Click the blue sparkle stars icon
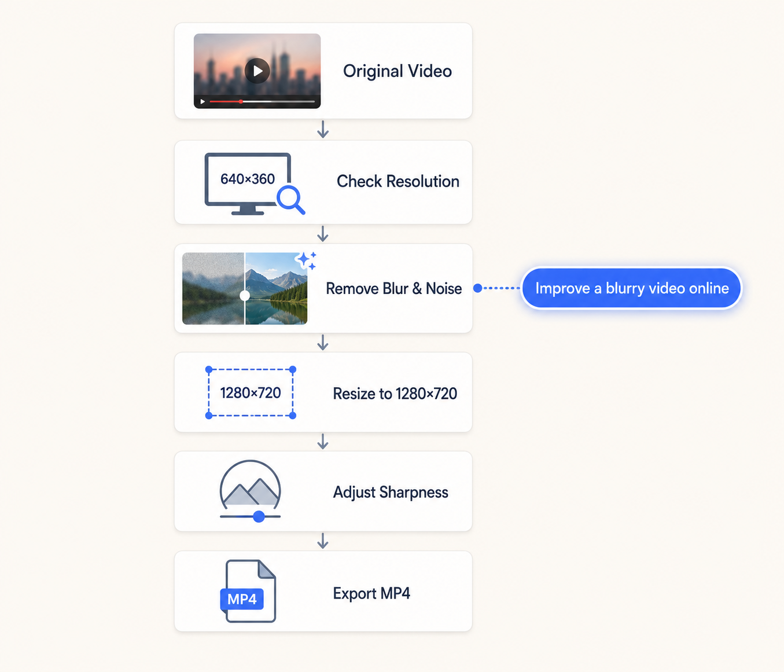The width and height of the screenshot is (784, 672). pyautogui.click(x=306, y=260)
